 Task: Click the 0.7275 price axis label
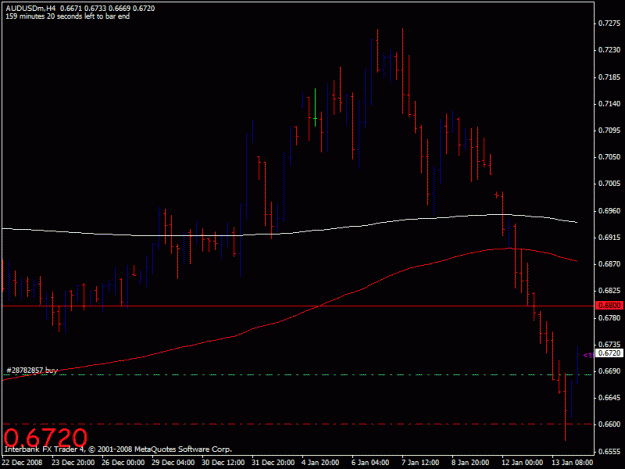(x=609, y=24)
